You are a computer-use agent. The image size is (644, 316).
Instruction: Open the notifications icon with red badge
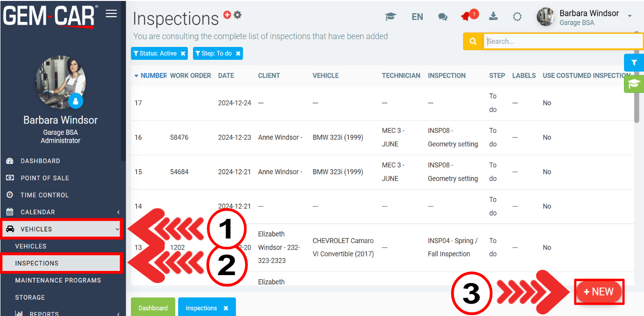466,17
